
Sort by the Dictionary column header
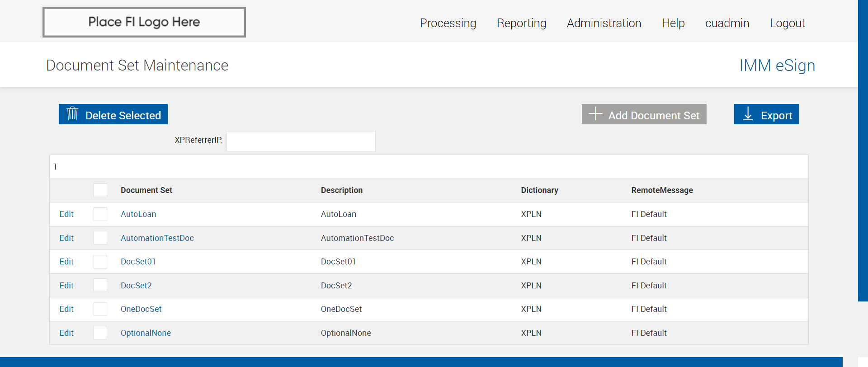(539, 190)
